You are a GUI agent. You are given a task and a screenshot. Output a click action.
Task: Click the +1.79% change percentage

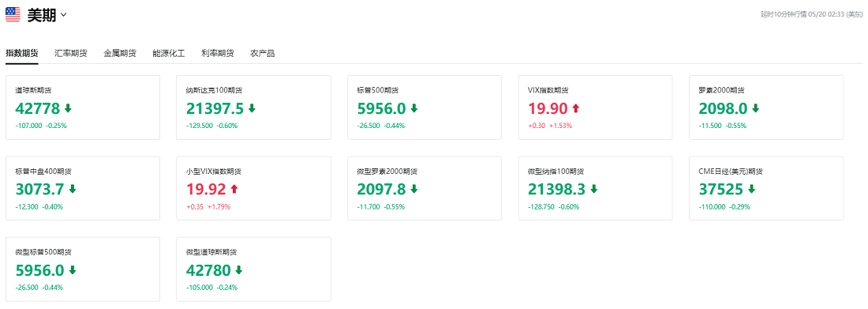tap(219, 207)
